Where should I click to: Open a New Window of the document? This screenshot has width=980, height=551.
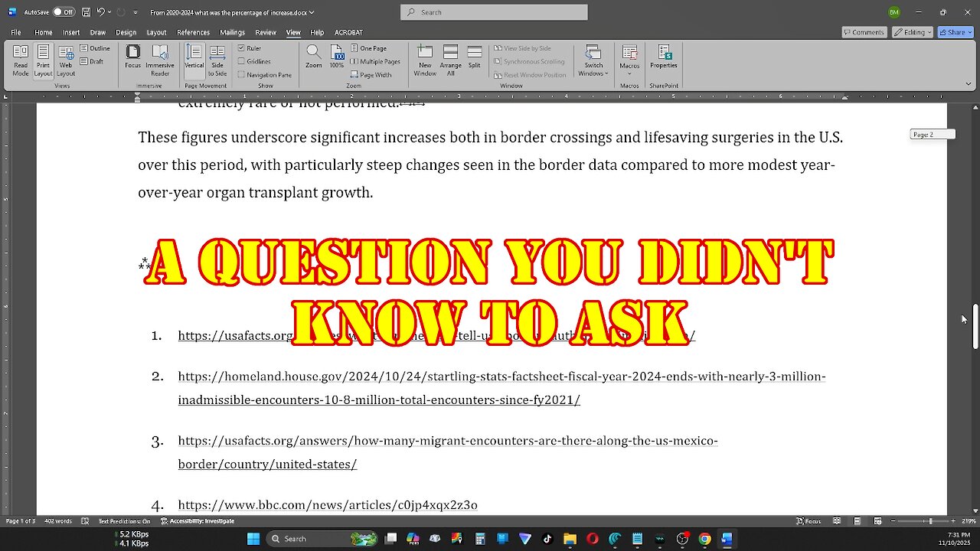pos(425,60)
